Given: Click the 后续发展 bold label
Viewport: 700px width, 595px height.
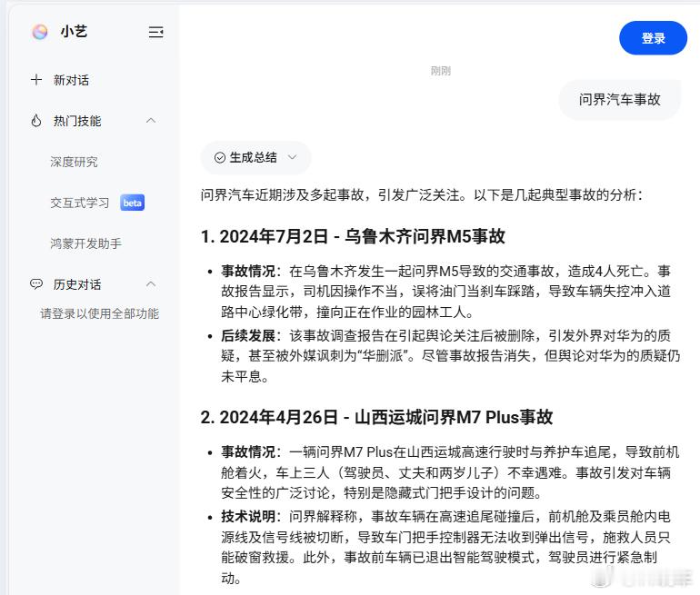Looking at the screenshot, I should point(248,335).
